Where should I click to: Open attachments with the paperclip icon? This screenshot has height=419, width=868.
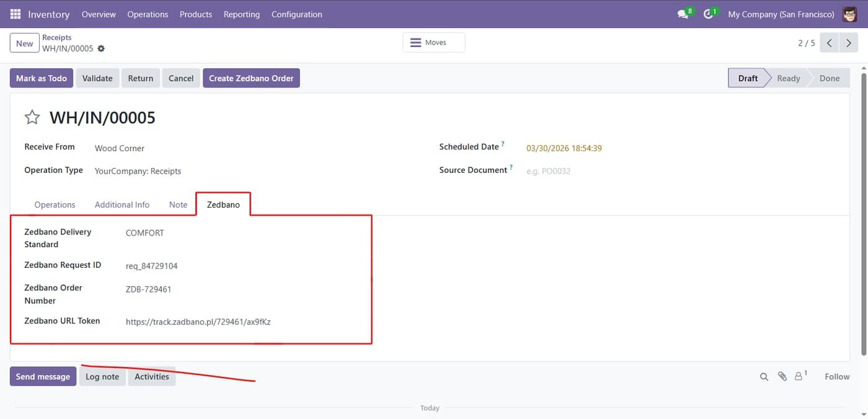click(782, 376)
